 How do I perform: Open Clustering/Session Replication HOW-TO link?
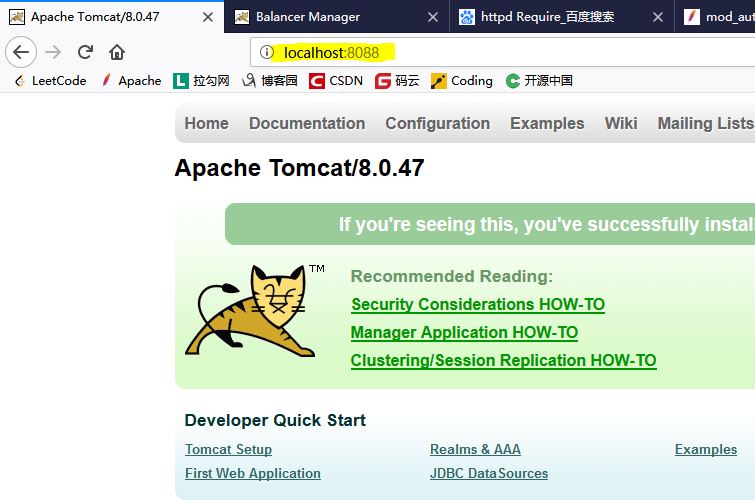(x=504, y=360)
